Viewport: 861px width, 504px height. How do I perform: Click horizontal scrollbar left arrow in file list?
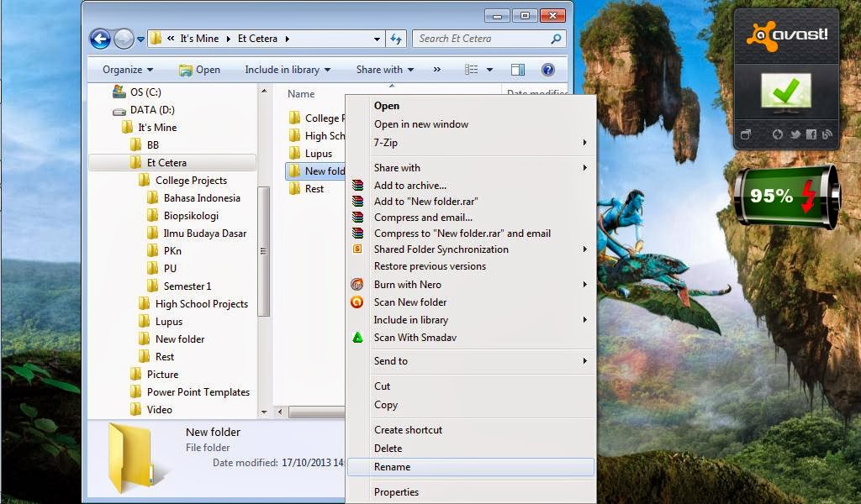pos(280,412)
